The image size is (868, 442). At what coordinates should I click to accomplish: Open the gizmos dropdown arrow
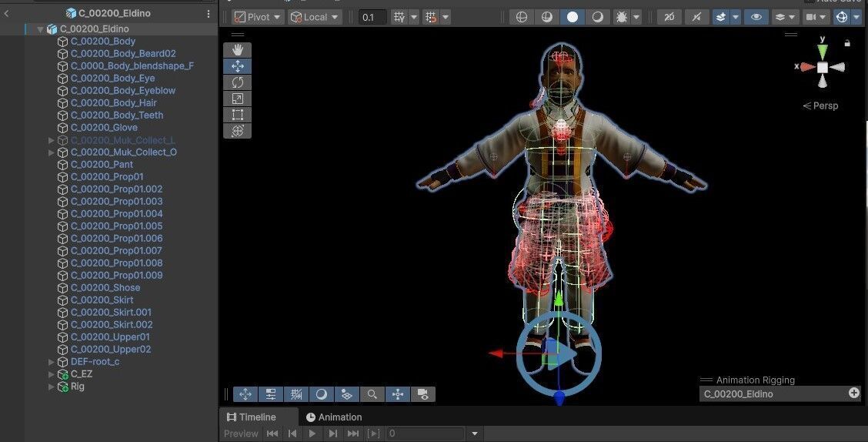click(856, 17)
